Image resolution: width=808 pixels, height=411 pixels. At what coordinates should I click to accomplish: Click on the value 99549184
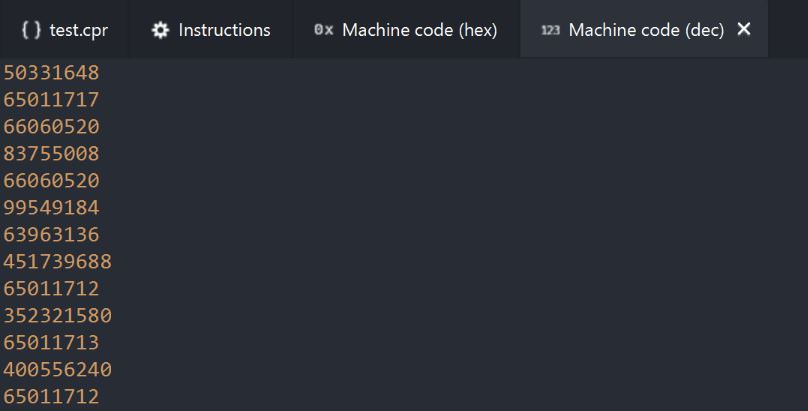(x=51, y=207)
